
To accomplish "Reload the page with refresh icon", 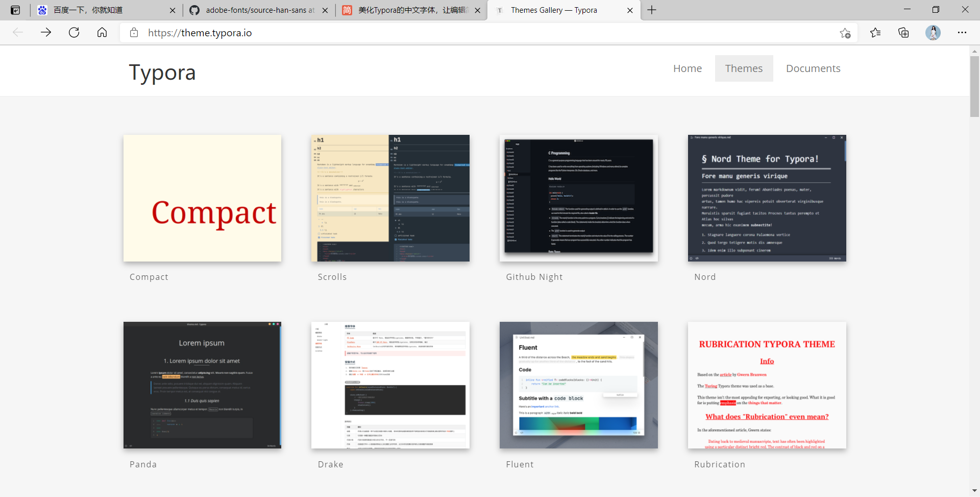I will 74,33.
